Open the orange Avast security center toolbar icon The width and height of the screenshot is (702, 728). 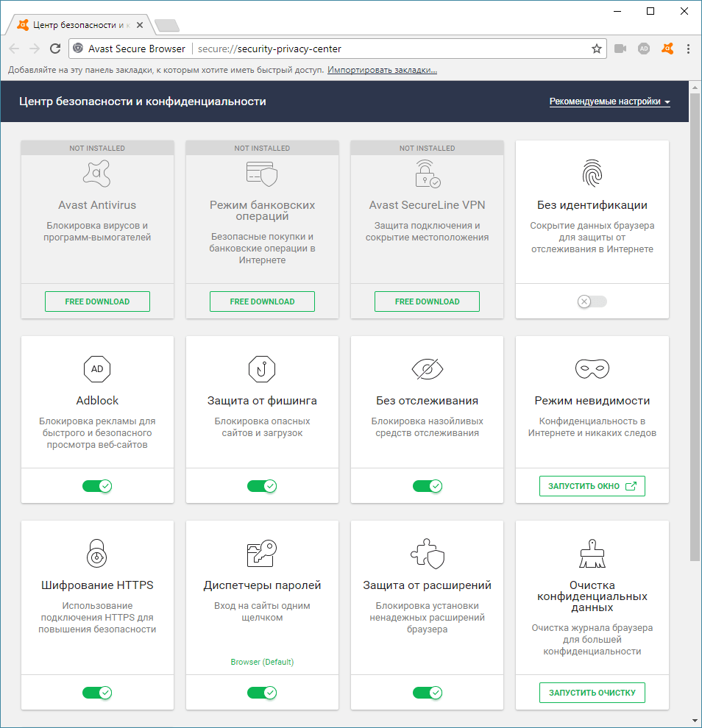[667, 49]
